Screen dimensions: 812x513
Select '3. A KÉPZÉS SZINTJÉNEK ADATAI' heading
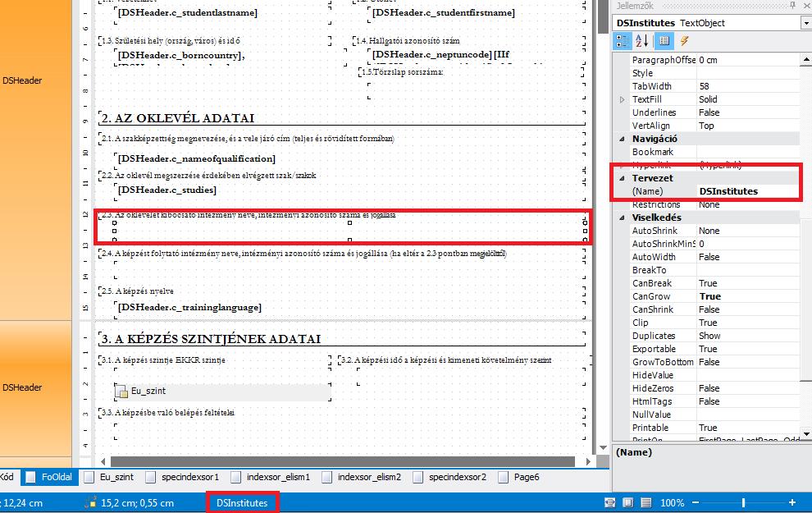(211, 339)
